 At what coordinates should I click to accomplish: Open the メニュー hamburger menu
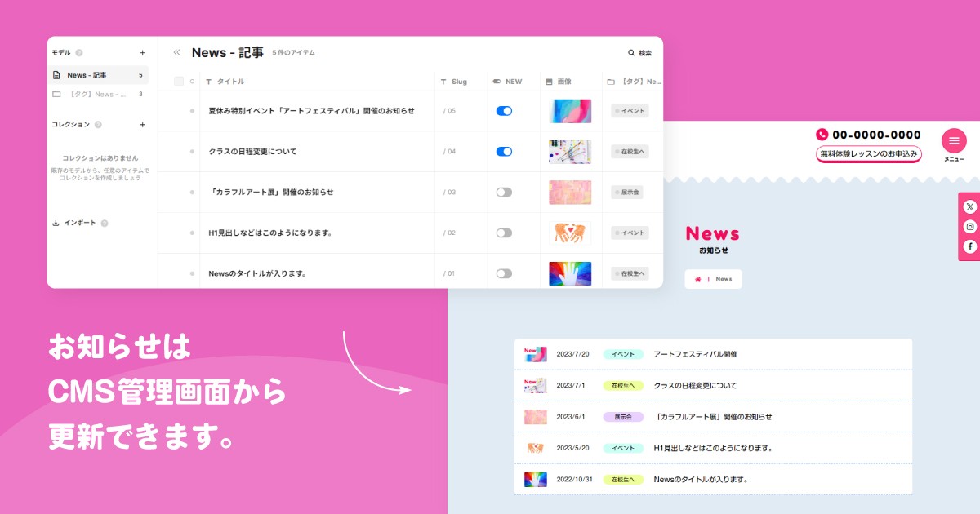(x=954, y=140)
